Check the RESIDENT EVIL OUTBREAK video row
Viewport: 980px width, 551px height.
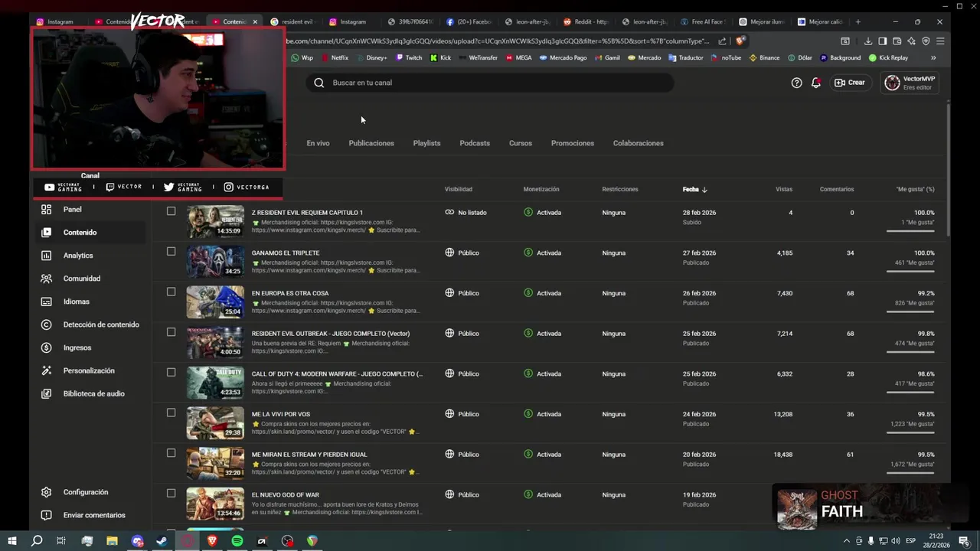point(171,332)
